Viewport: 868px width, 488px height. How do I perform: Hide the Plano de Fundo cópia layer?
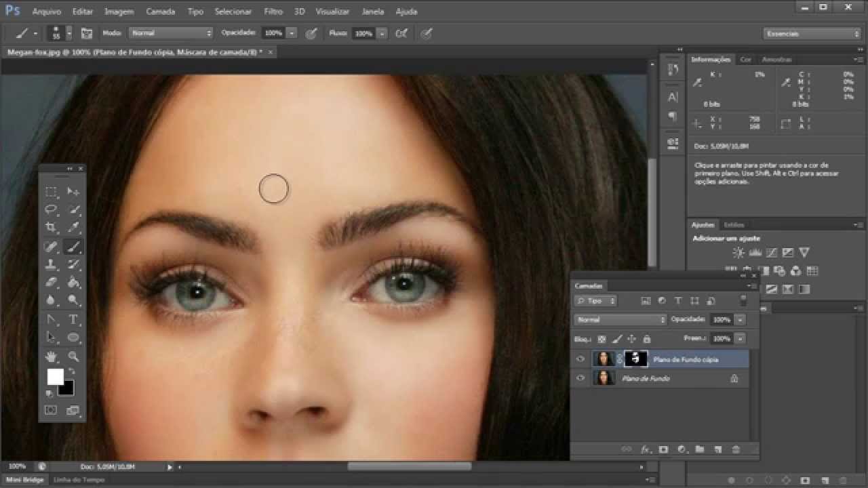coord(580,359)
